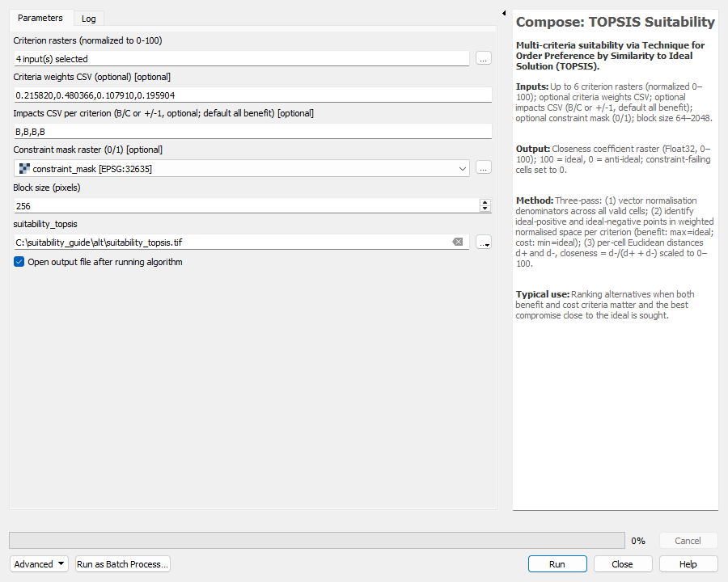Image resolution: width=728 pixels, height=582 pixels.
Task: Run the TOPSIS Suitability algorithm
Action: (x=557, y=564)
